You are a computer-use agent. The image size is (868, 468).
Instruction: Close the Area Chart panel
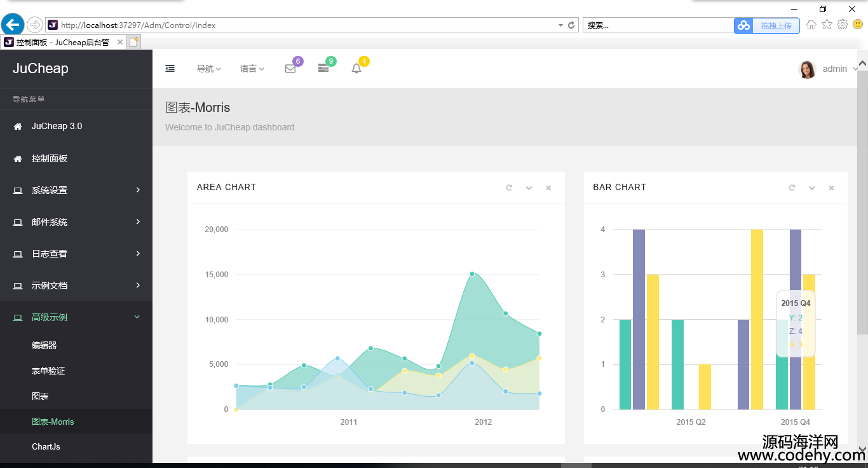pyautogui.click(x=548, y=188)
